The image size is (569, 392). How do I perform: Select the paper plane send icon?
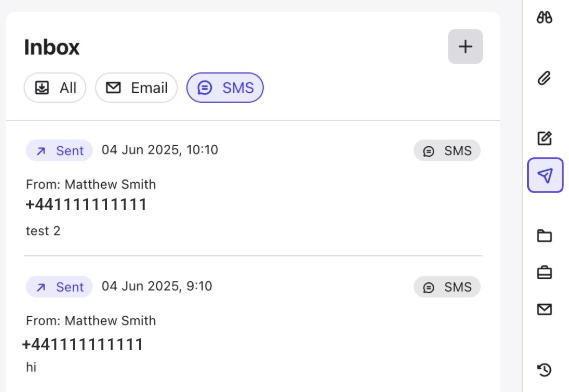point(545,175)
